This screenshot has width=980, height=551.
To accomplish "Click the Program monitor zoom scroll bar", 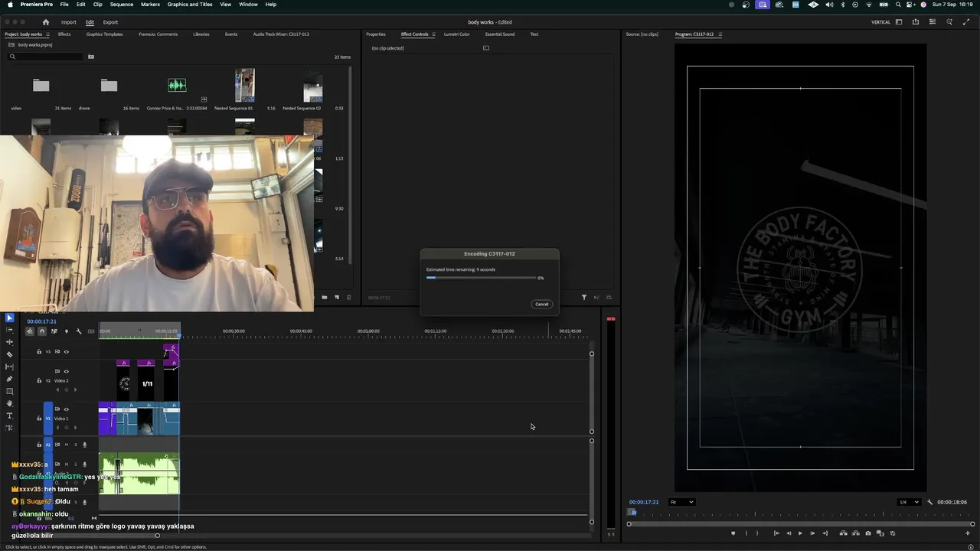I will tap(800, 523).
